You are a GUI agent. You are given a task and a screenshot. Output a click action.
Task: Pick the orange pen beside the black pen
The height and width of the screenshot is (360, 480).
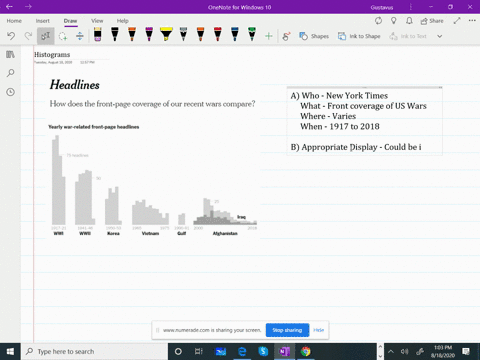click(132, 34)
